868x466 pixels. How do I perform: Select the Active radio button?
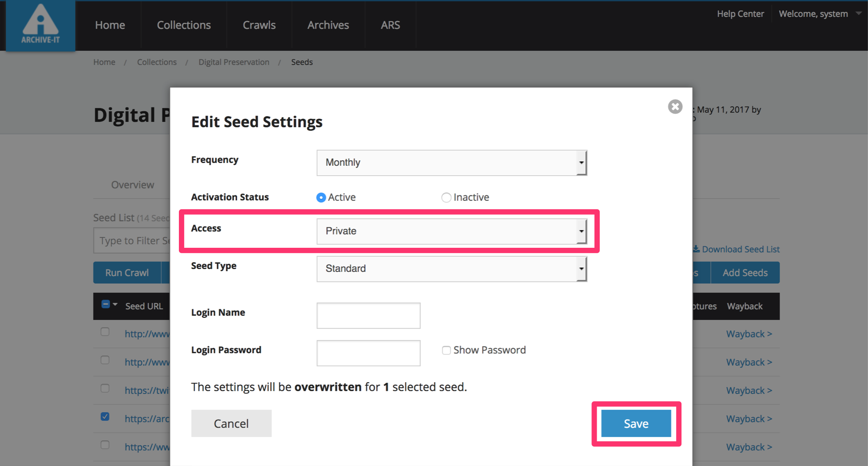point(321,198)
